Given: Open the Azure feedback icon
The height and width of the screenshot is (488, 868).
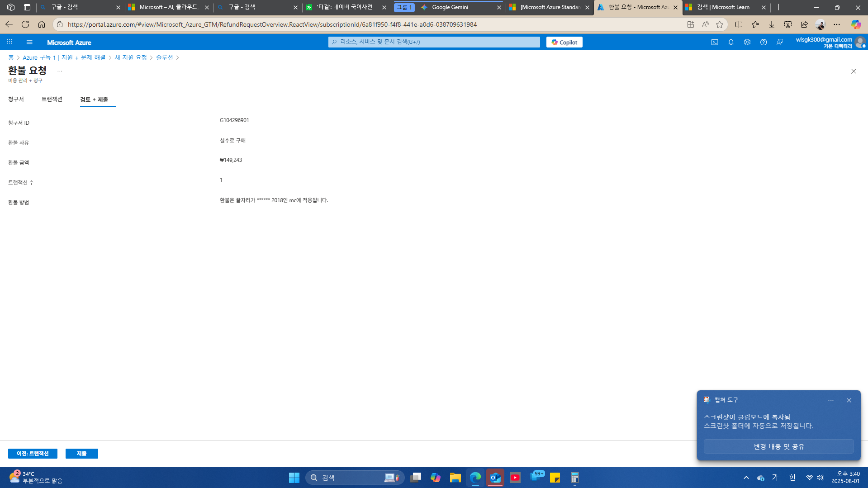Looking at the screenshot, I should coord(780,42).
